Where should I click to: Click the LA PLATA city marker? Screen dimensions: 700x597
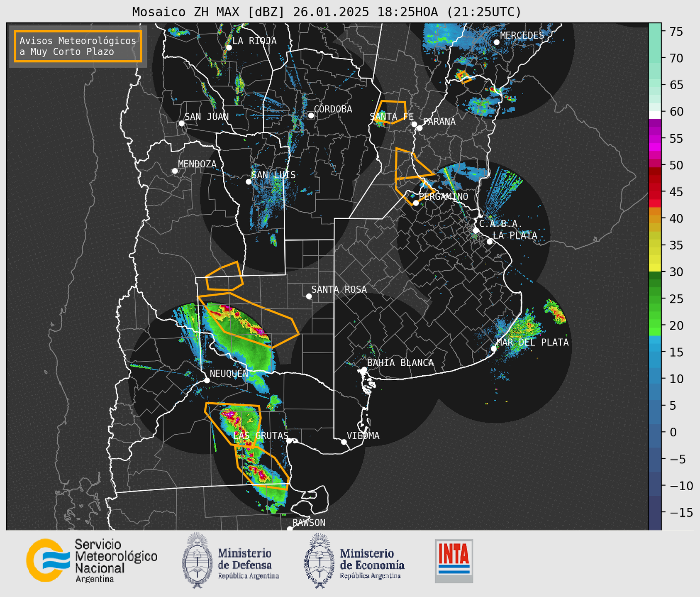click(490, 242)
